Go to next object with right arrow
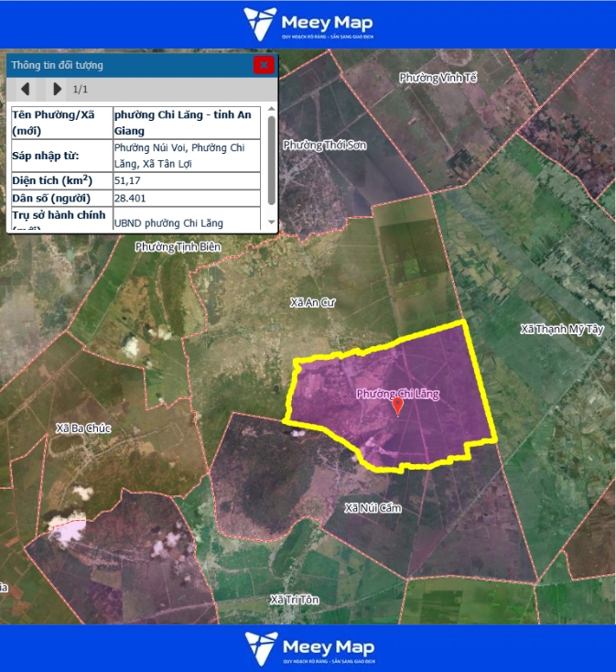The width and height of the screenshot is (616, 672). (57, 89)
